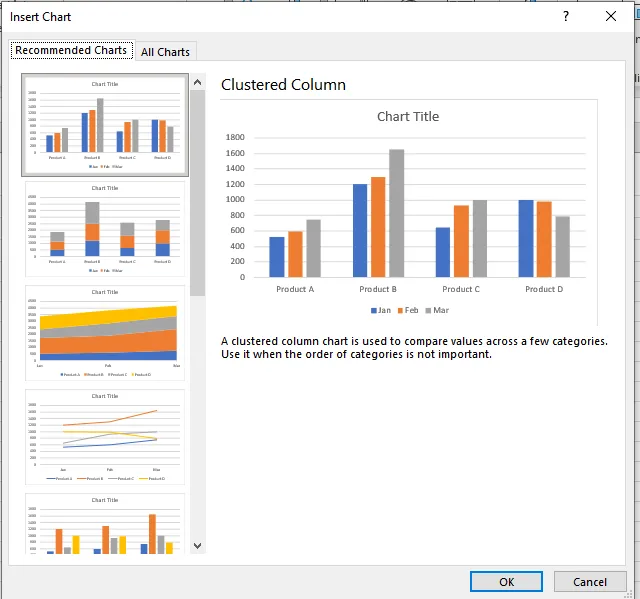Click the orange Feb legend swatch in preview
The height and width of the screenshot is (599, 640).
point(400,311)
